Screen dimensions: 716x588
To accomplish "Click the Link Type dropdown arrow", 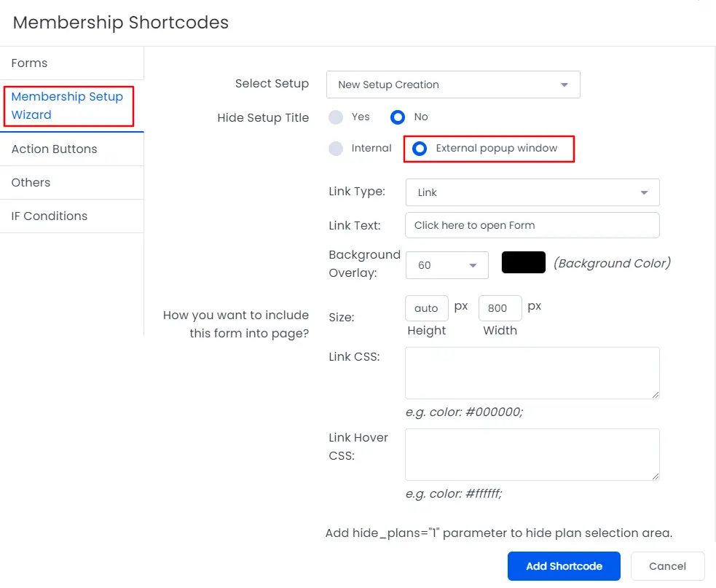I will pyautogui.click(x=645, y=193).
